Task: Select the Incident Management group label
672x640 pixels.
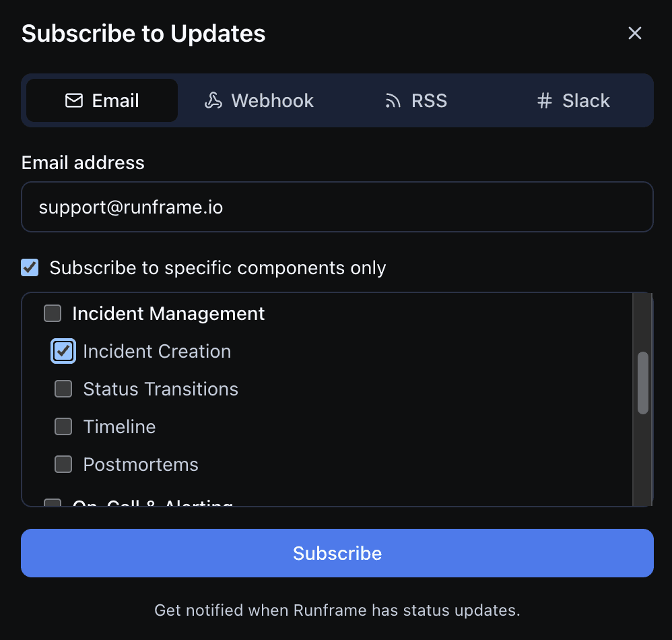Action: [x=168, y=313]
